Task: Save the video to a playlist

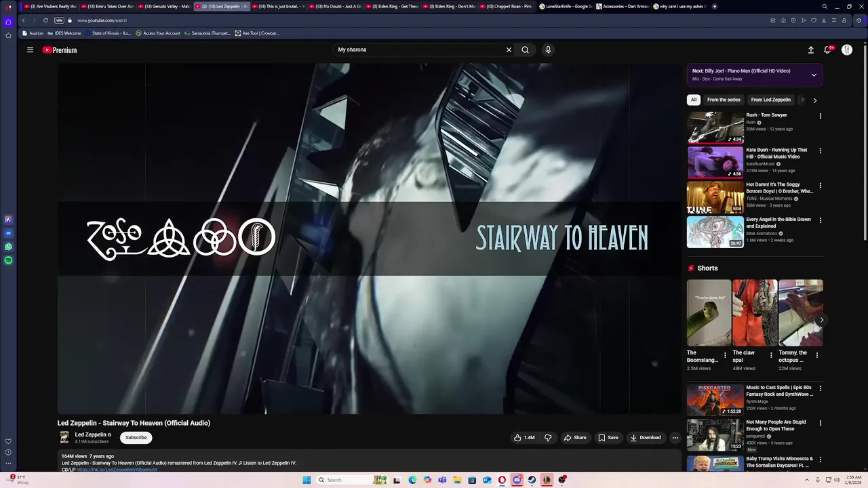Action: 608,438
